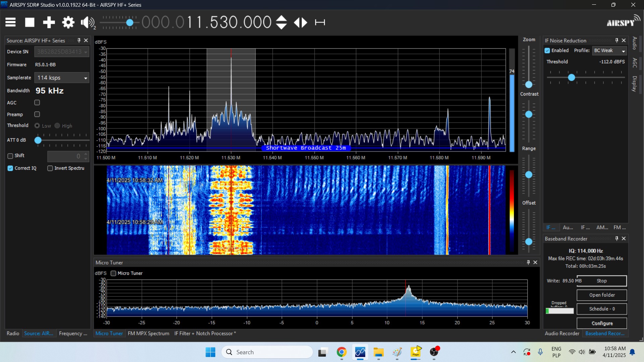Viewport: 644px width, 362px height.
Task: Select the Low threshold radio button
Action: (37, 125)
